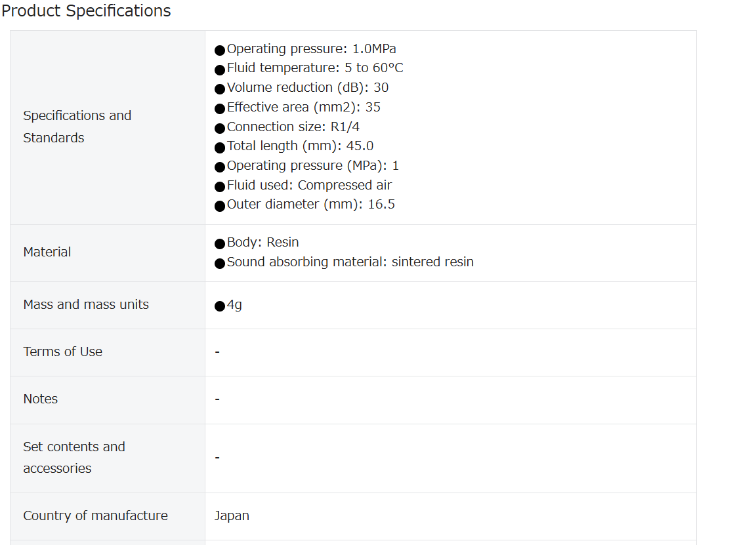Click the Terms of Use row label
The width and height of the screenshot is (756, 545).
(63, 352)
